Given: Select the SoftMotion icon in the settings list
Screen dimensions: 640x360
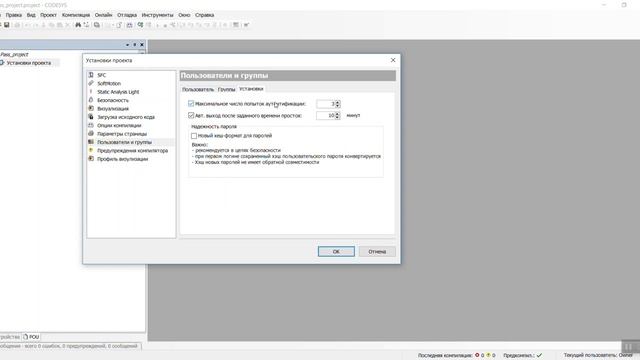Looking at the screenshot, I should click(x=91, y=83).
